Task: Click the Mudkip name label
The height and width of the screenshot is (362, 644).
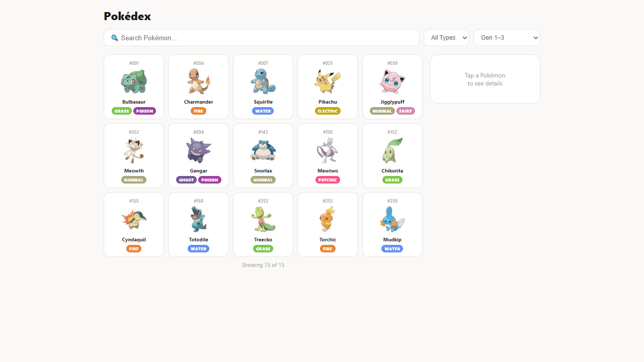Action: (x=392, y=240)
